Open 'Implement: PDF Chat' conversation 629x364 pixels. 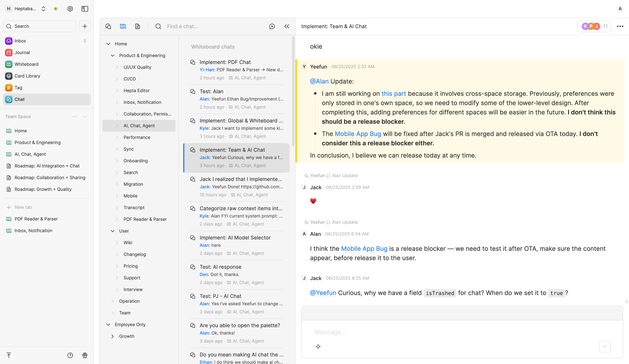237,70
